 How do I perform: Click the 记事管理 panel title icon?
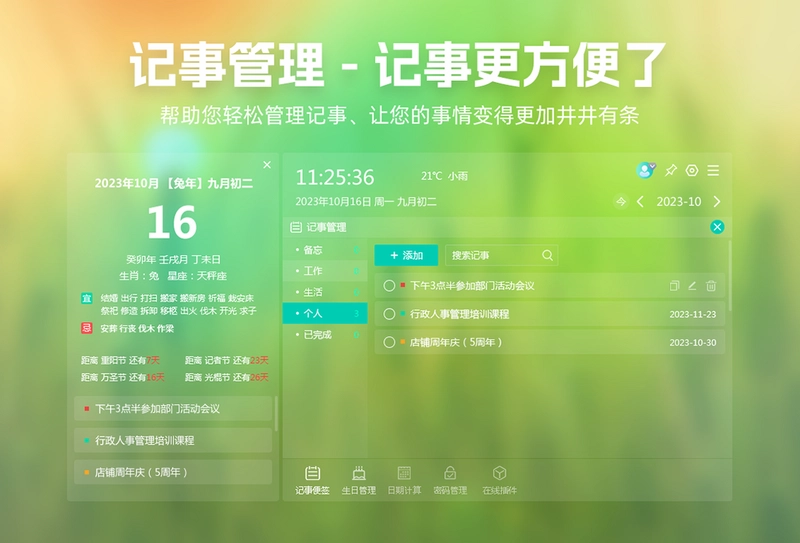296,228
